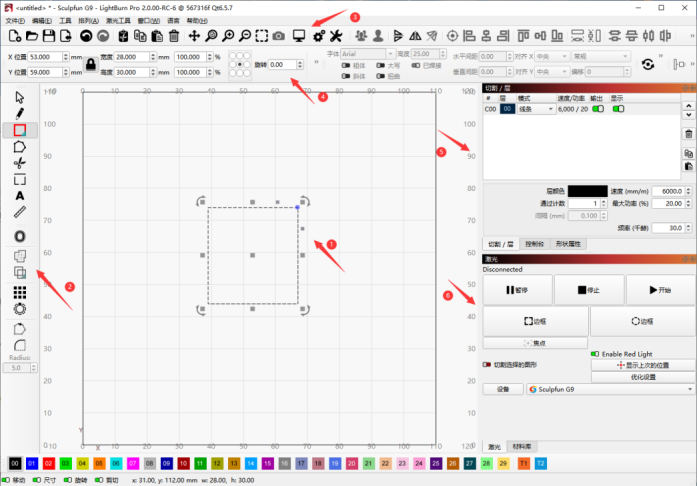Click the 优化设置 optimization settings button
Image resolution: width=697 pixels, height=486 pixels.
click(x=643, y=377)
